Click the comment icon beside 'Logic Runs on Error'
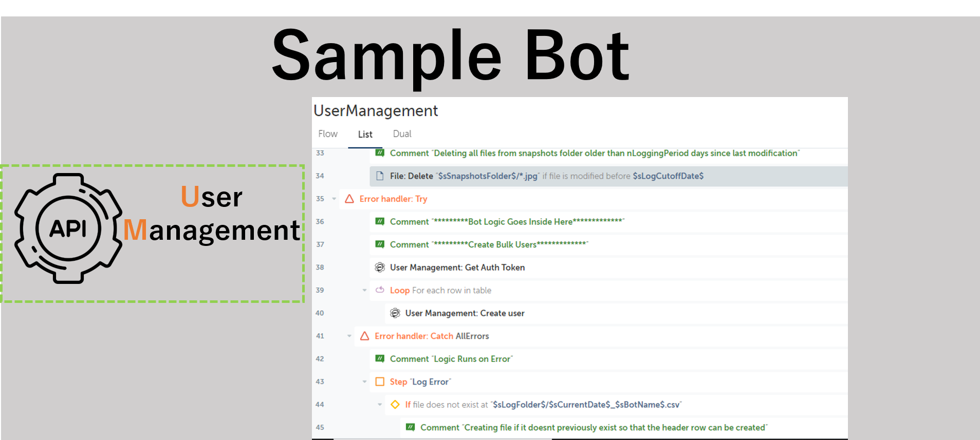 point(380,358)
